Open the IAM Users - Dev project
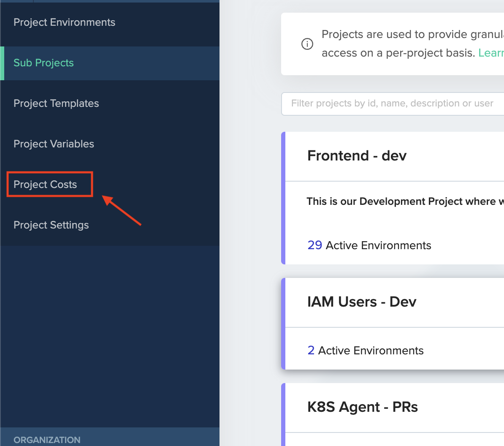Screen dimensions: 504x446 (362, 302)
